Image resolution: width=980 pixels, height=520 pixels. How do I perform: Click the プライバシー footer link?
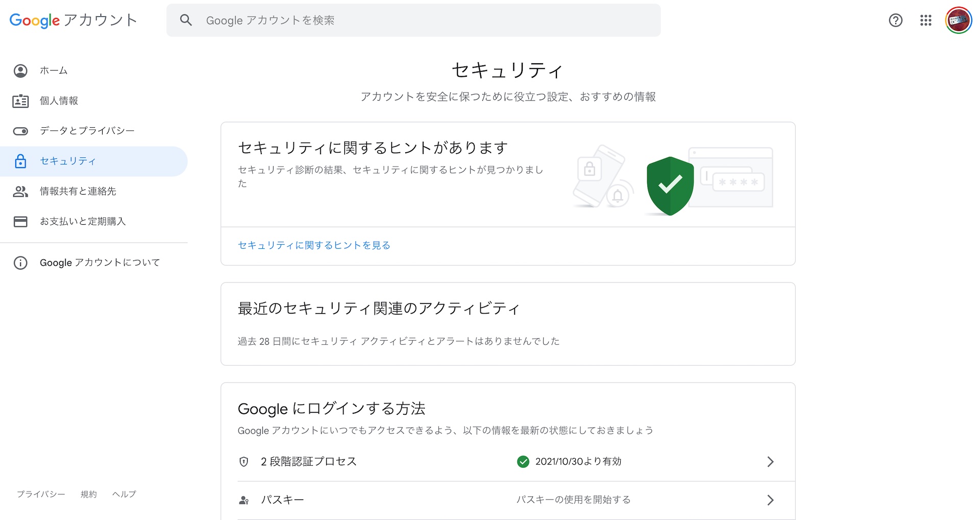[41, 494]
